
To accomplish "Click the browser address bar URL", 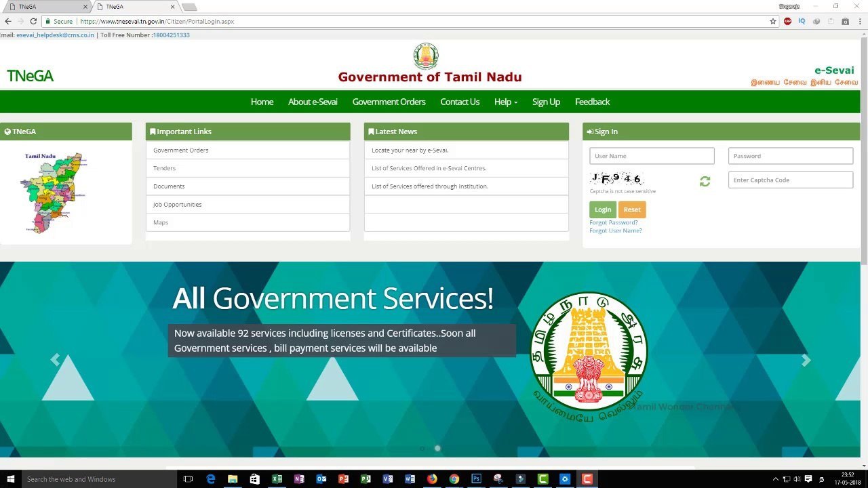I will click(157, 22).
